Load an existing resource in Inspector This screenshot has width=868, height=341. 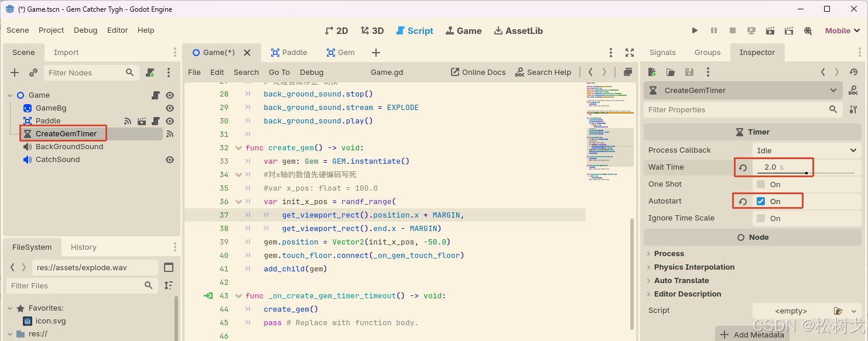(671, 72)
